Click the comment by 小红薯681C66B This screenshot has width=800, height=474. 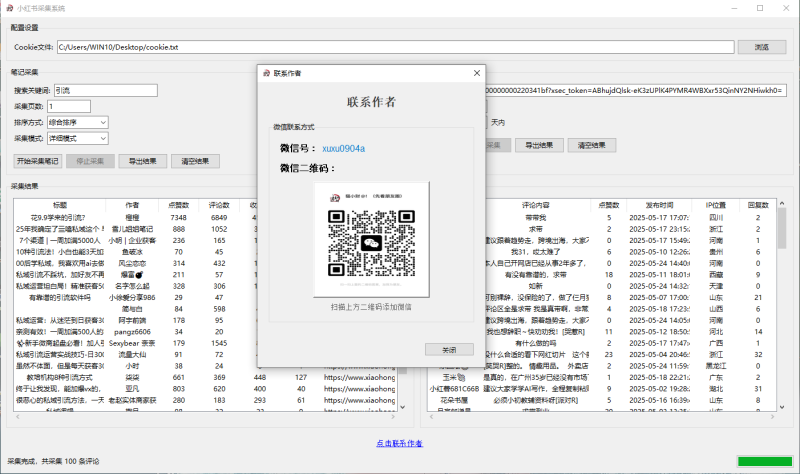[x=454, y=389]
